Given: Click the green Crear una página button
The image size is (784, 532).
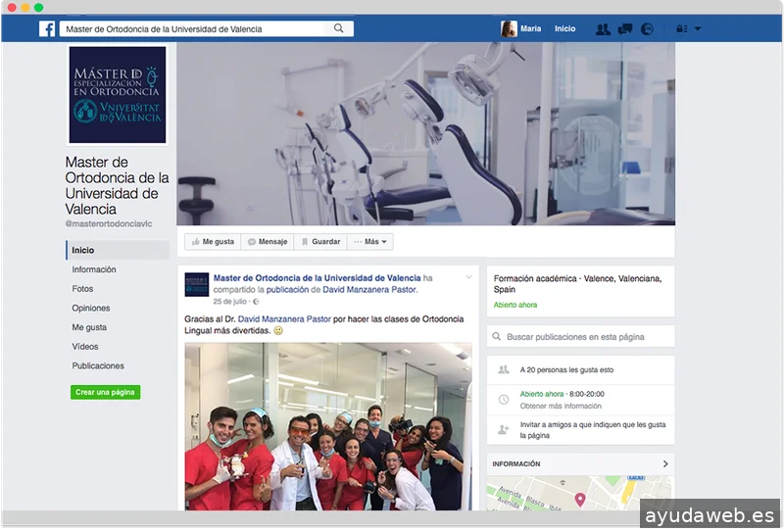Looking at the screenshot, I should (x=106, y=393).
